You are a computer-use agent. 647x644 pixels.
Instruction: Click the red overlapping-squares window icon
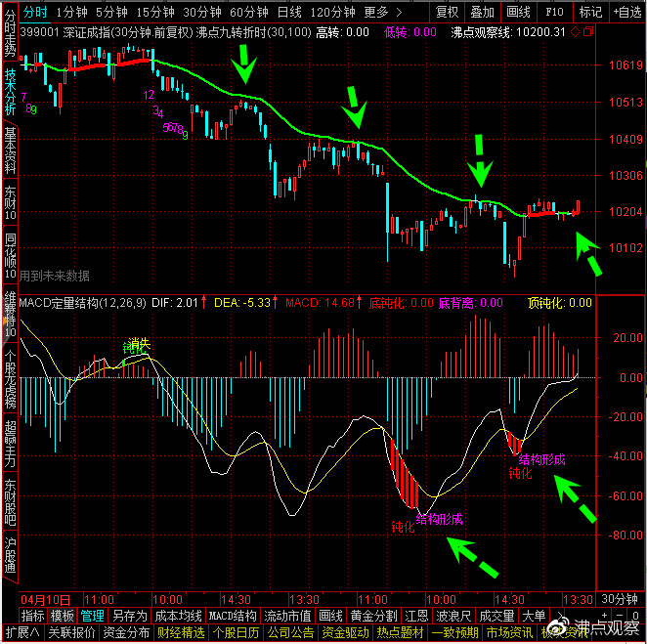coord(588,31)
